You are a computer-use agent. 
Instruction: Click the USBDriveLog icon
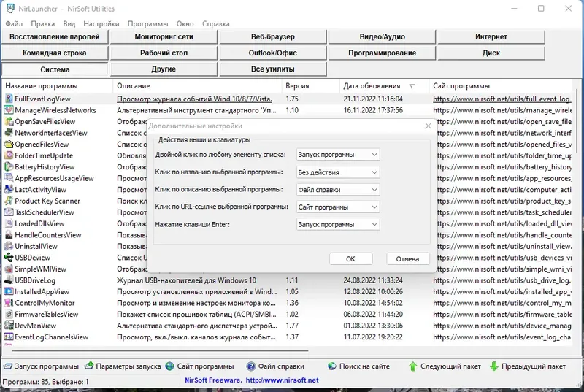[x=9, y=280]
